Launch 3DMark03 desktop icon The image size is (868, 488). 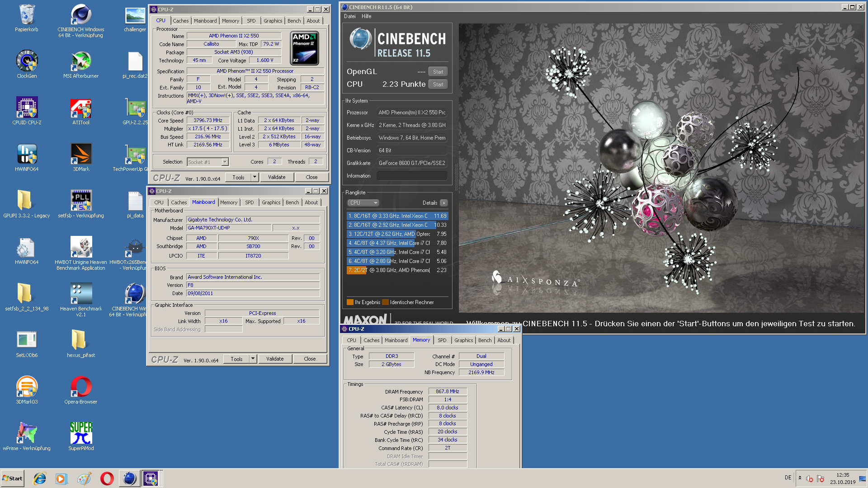coord(27,390)
